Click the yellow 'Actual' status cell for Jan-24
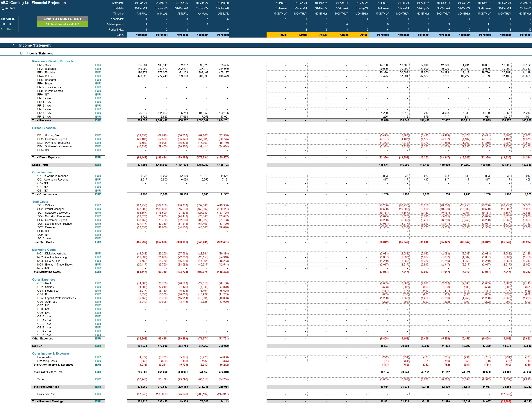The width and height of the screenshot is (532, 407). click(282, 35)
